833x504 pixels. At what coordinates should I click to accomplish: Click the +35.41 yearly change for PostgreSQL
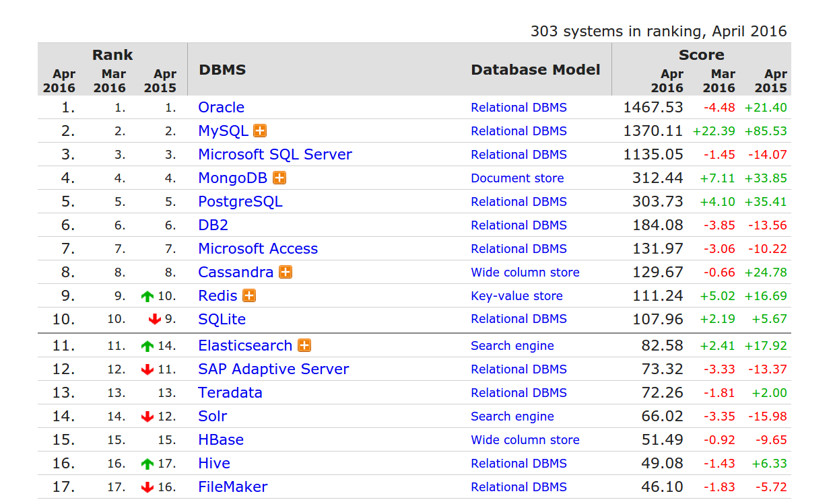(766, 202)
